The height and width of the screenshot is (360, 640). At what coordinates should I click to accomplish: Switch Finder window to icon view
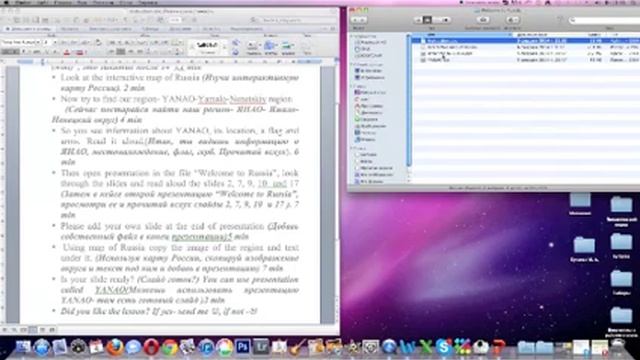coord(418,20)
